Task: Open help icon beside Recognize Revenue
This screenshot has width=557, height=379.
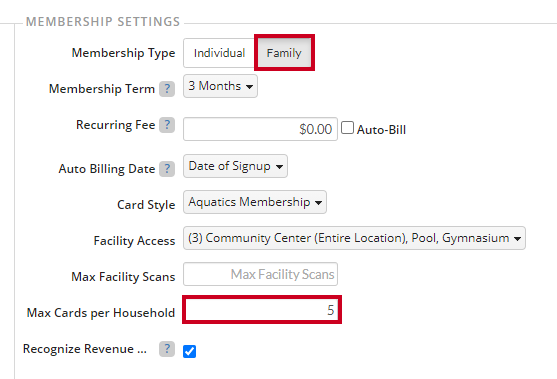Action: click(167, 349)
